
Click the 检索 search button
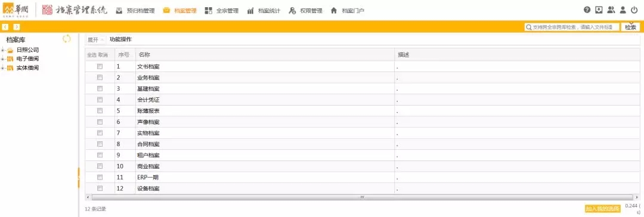(x=630, y=27)
